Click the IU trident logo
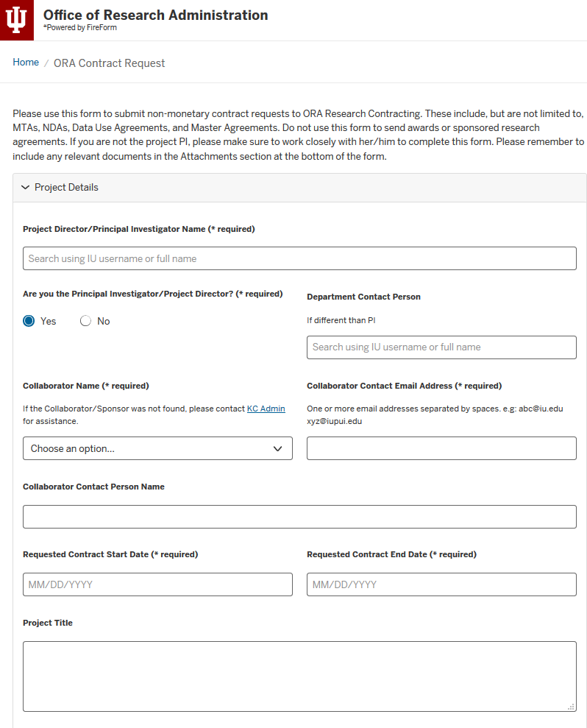The height and width of the screenshot is (728, 587). [x=16, y=20]
